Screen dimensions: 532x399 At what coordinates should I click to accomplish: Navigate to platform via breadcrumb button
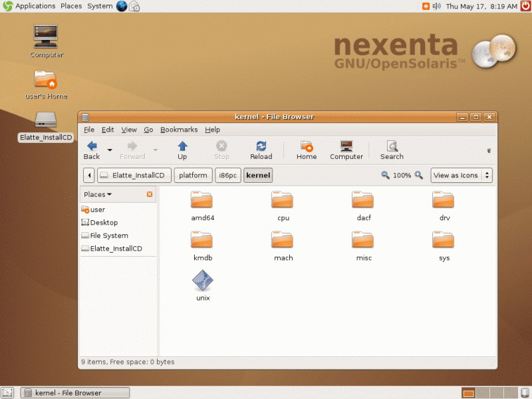193,175
